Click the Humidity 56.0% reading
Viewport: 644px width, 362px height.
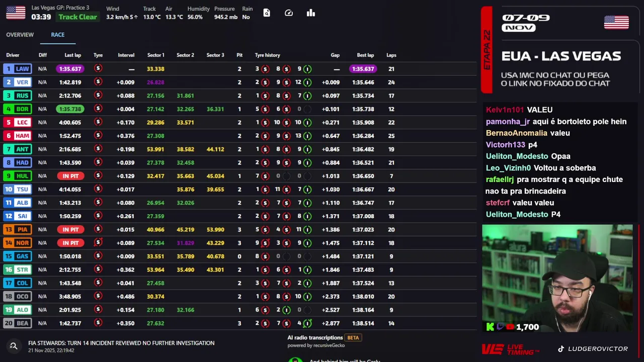click(x=195, y=17)
